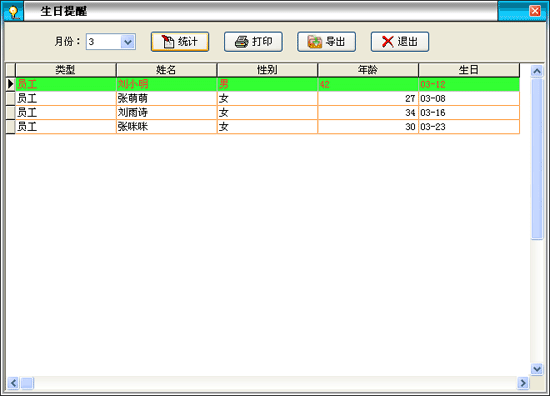Click the 年龄 column header
The image size is (550, 396).
click(368, 70)
